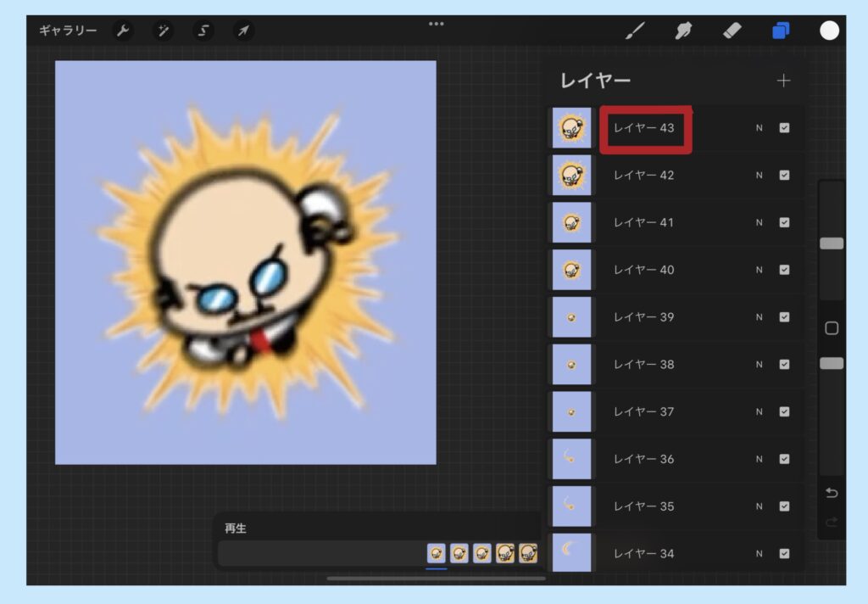Tap the レイヤー 36 thumbnail
868x604 pixels.
pos(572,459)
